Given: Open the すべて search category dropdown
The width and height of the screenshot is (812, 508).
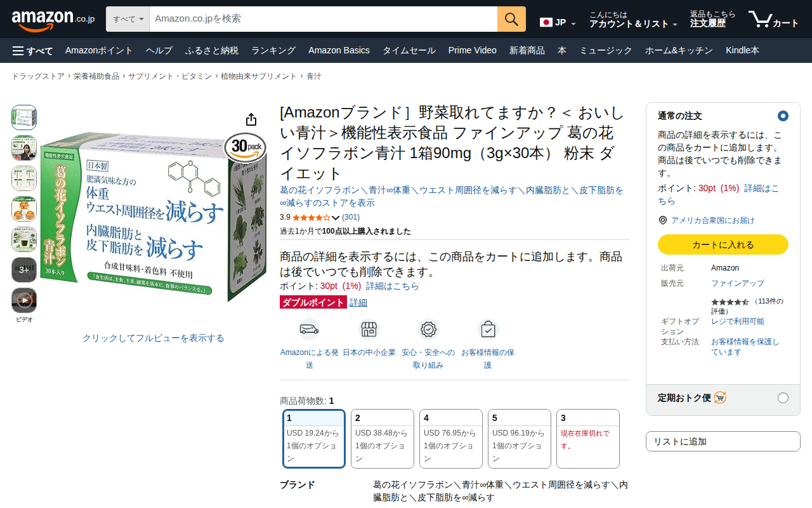Looking at the screenshot, I should [128, 19].
